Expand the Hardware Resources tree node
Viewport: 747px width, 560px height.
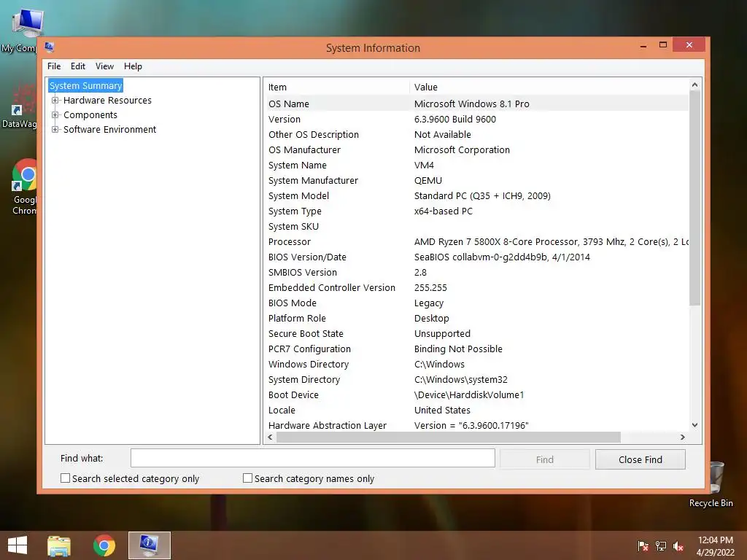tap(55, 101)
